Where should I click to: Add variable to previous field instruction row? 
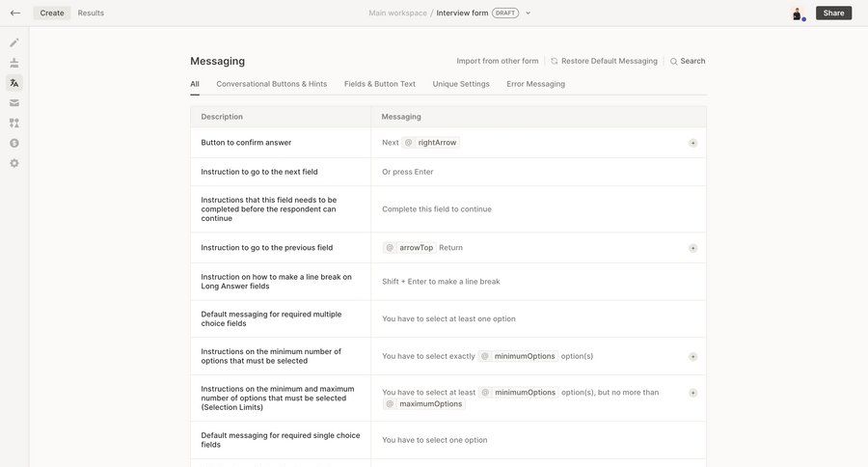click(x=692, y=248)
